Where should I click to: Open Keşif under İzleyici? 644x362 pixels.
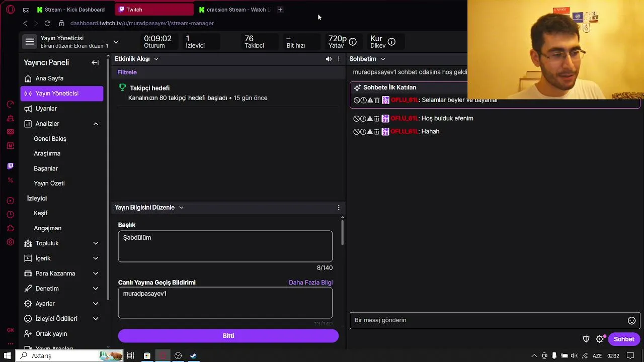[x=41, y=213]
